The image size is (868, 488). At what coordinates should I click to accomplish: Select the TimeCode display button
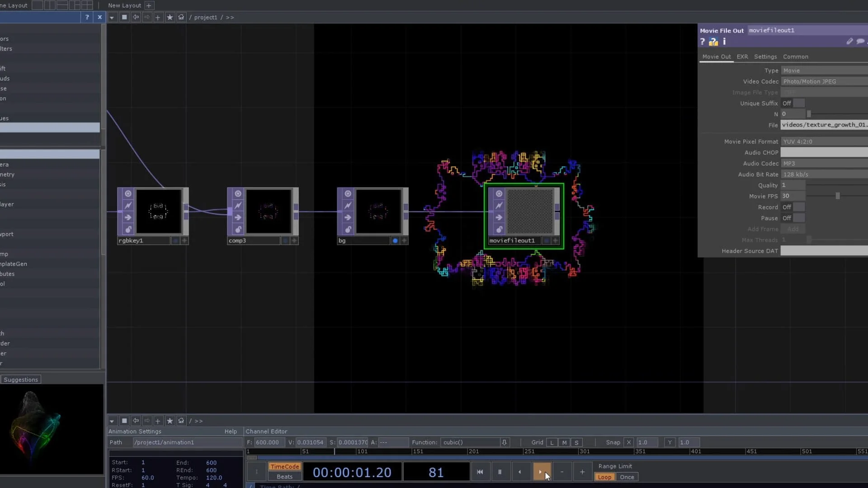click(x=284, y=467)
